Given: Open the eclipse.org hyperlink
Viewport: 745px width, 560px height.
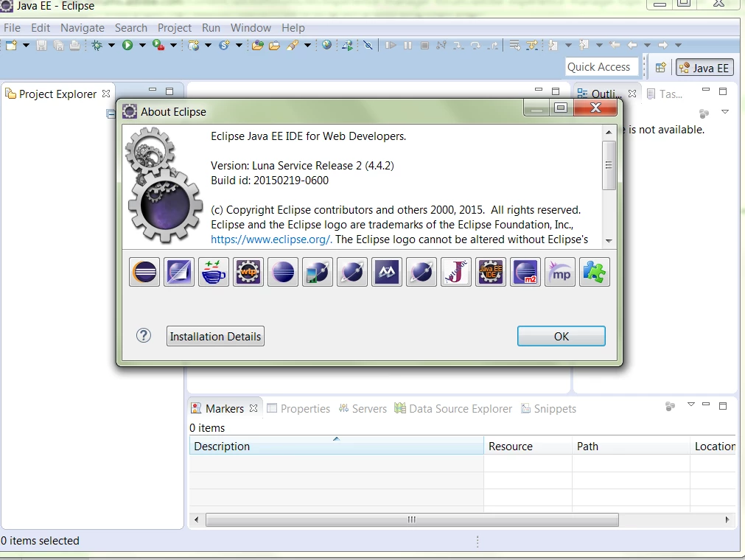Looking at the screenshot, I should 271,239.
